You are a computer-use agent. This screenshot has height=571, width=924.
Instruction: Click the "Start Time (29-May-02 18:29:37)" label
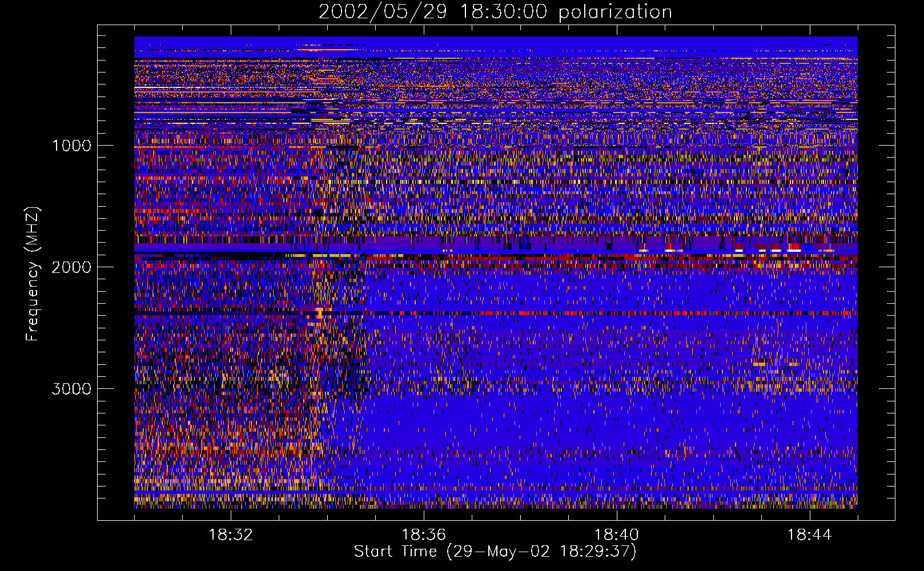[495, 552]
